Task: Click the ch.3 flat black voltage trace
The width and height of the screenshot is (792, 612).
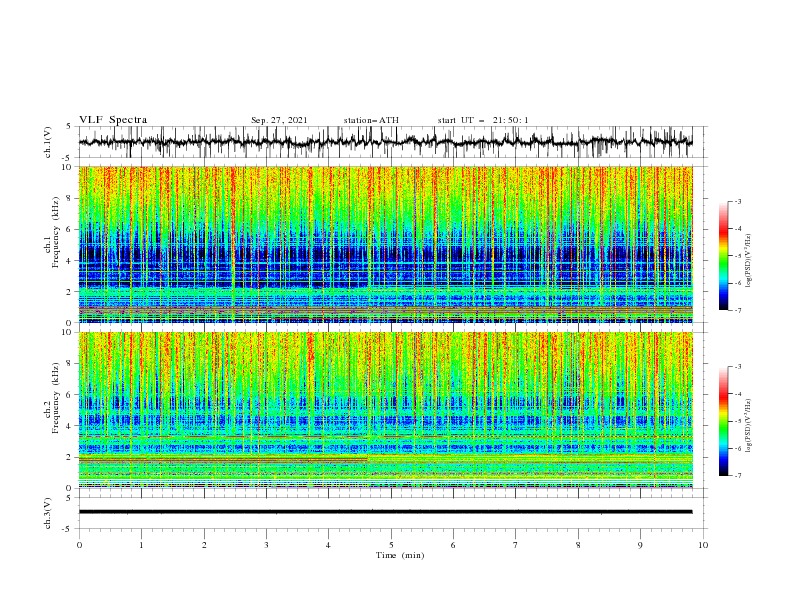Action: pyautogui.click(x=385, y=512)
